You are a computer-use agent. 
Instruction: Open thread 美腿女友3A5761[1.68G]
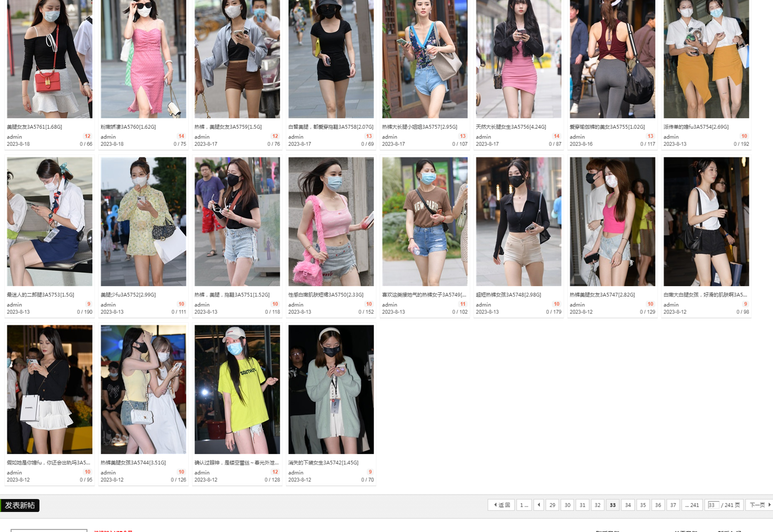(35, 127)
